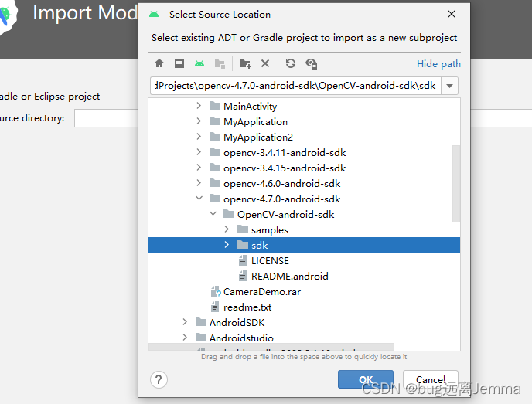
Task: Go to the Android project directory icon
Action: click(199, 63)
